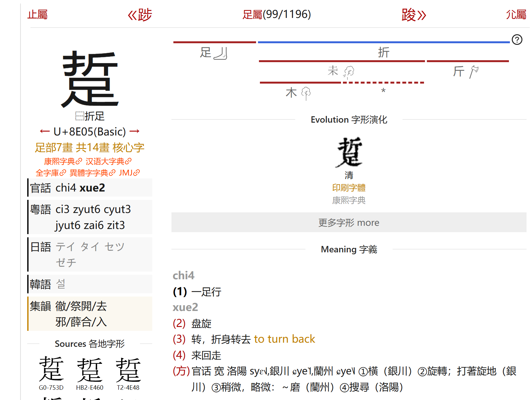Click the 足屬 progress indicator 99/1196
Image resolution: width=532 pixels, height=400 pixels.
pos(277,15)
